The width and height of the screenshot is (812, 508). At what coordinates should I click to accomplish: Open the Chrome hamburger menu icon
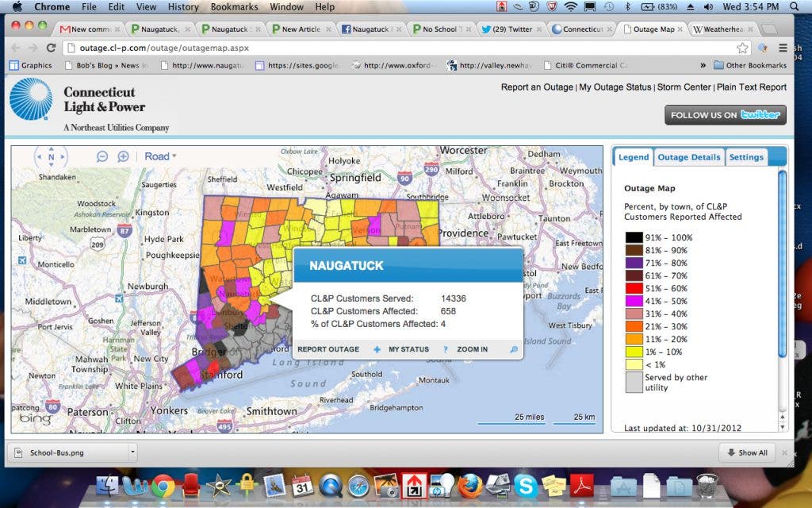(x=783, y=48)
